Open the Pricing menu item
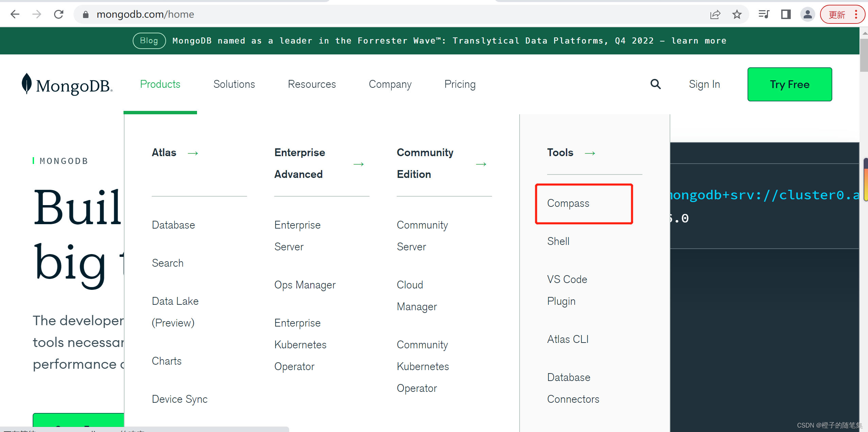 pos(460,84)
